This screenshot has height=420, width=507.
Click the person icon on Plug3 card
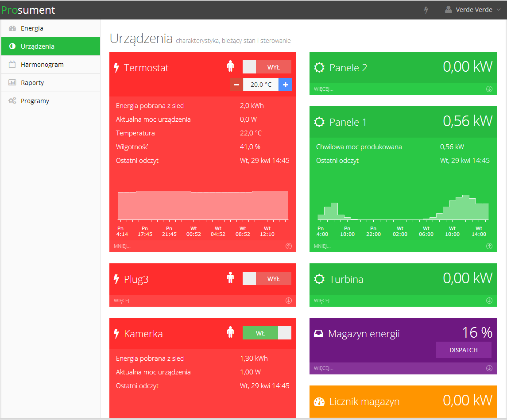click(x=230, y=277)
